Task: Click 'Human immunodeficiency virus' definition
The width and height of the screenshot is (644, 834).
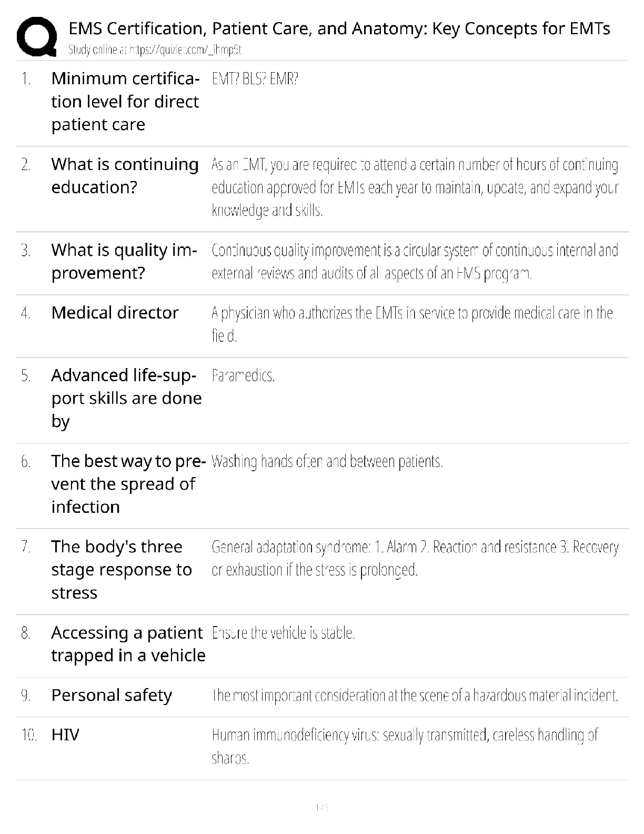Action: (404, 746)
